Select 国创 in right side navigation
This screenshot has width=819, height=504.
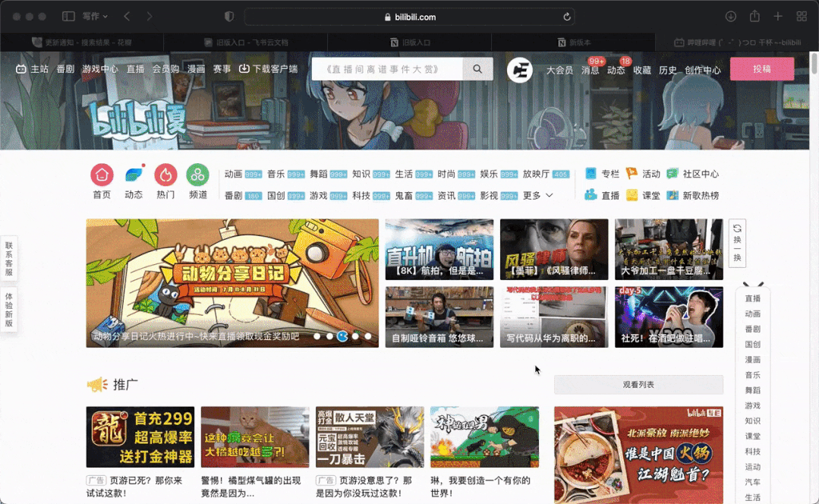pyautogui.click(x=753, y=344)
